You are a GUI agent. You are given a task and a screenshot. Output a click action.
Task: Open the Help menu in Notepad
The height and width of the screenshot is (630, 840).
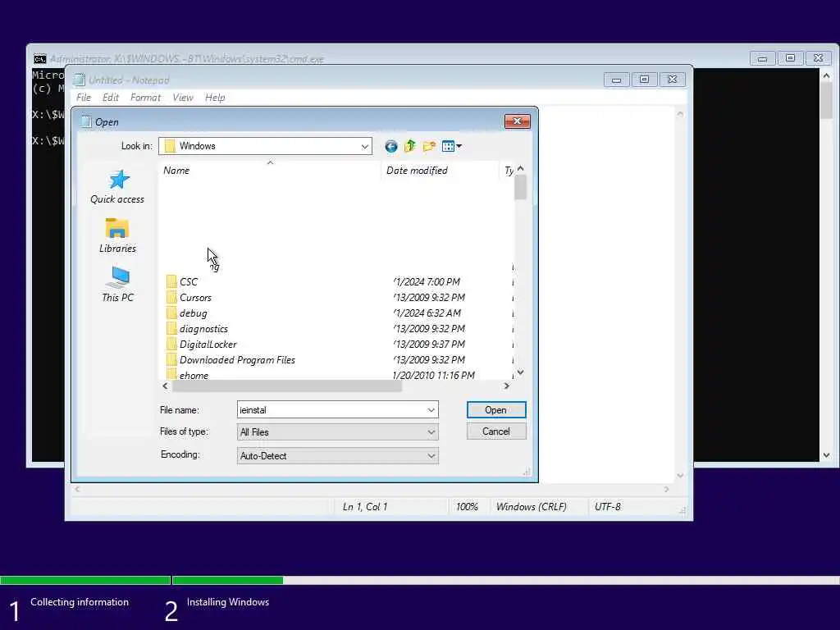point(215,98)
